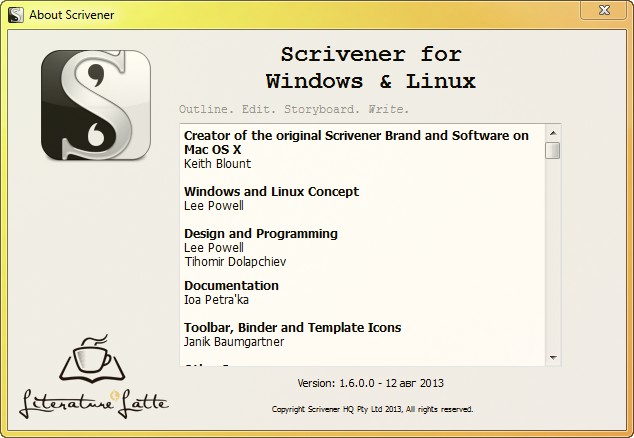Click the name Ioa Petra'ka

click(216, 300)
